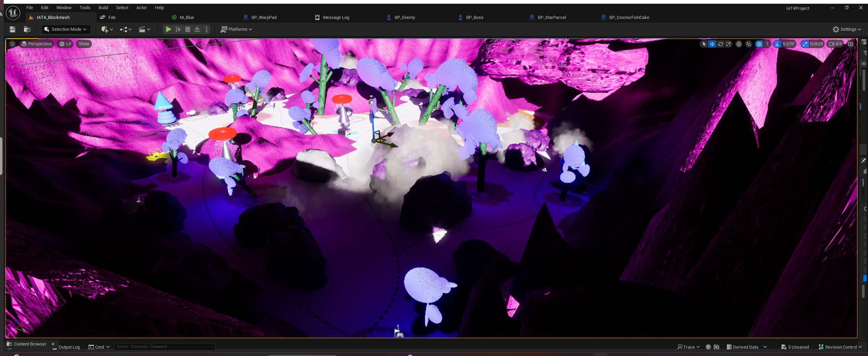Viewport: 868px width, 356px height.
Task: Open the Selection Mode dropdown
Action: pos(66,29)
